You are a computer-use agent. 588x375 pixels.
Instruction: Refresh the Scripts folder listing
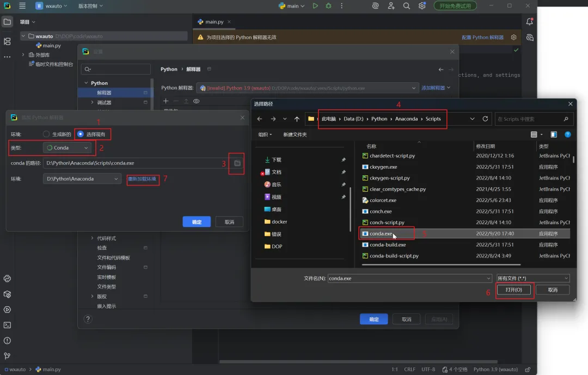(x=485, y=119)
